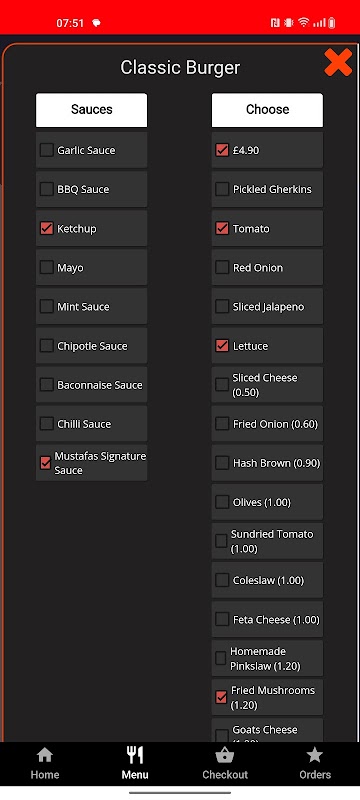Click the Sauces header button
The width and height of the screenshot is (360, 800).
[91, 110]
